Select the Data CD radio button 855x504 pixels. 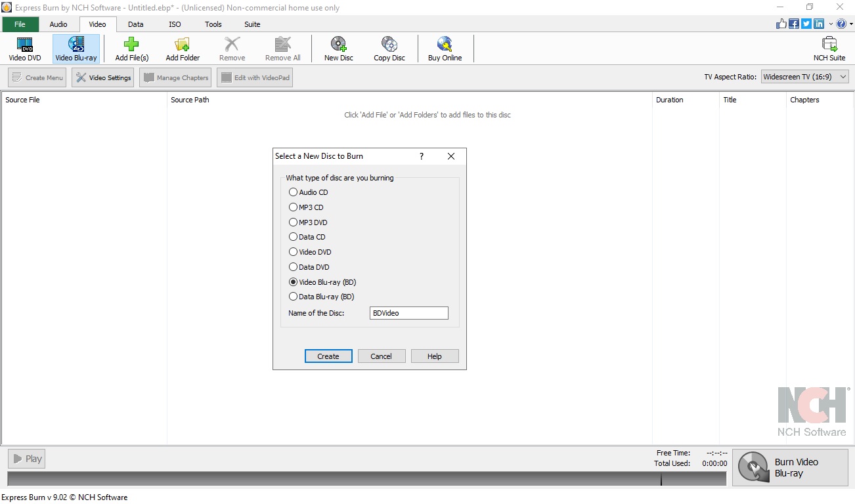pos(294,237)
